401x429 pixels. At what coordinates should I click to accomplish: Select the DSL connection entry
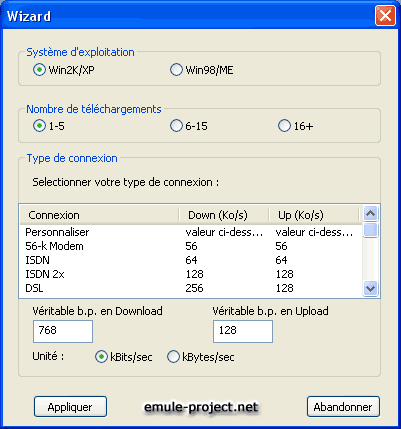coord(191,288)
